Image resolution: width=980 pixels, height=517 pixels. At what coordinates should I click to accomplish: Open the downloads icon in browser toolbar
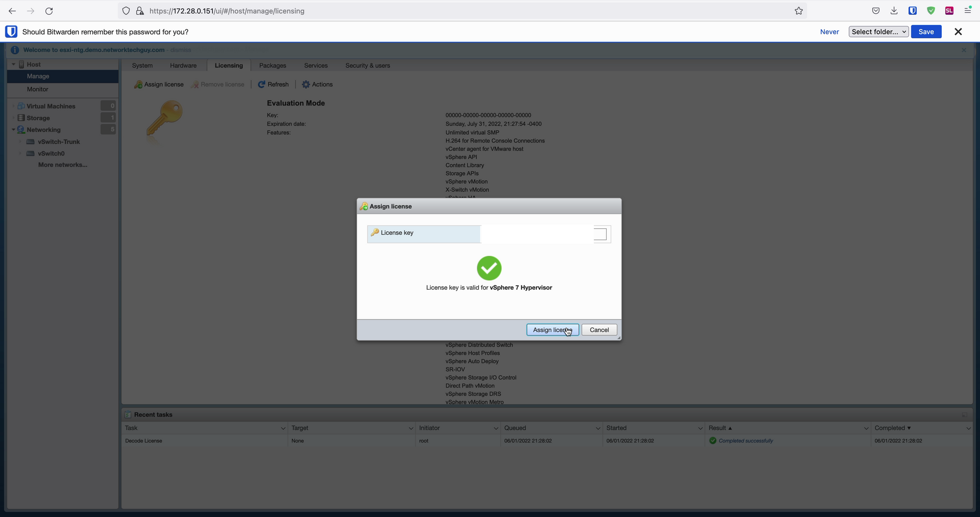tap(894, 11)
